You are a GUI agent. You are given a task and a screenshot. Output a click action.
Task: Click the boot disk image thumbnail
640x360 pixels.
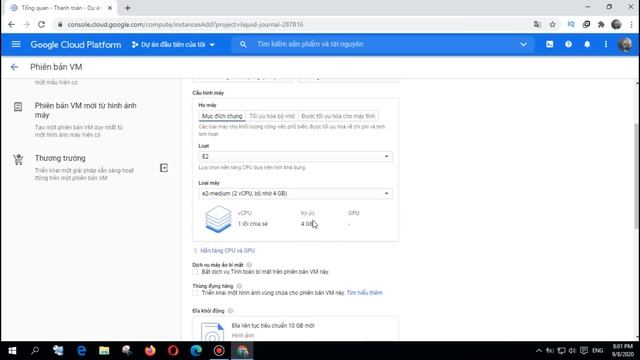(x=212, y=332)
